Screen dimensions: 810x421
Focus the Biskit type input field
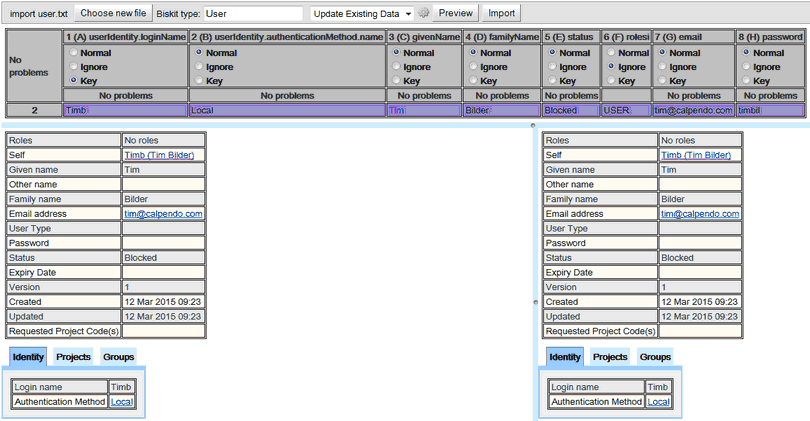[x=253, y=14]
